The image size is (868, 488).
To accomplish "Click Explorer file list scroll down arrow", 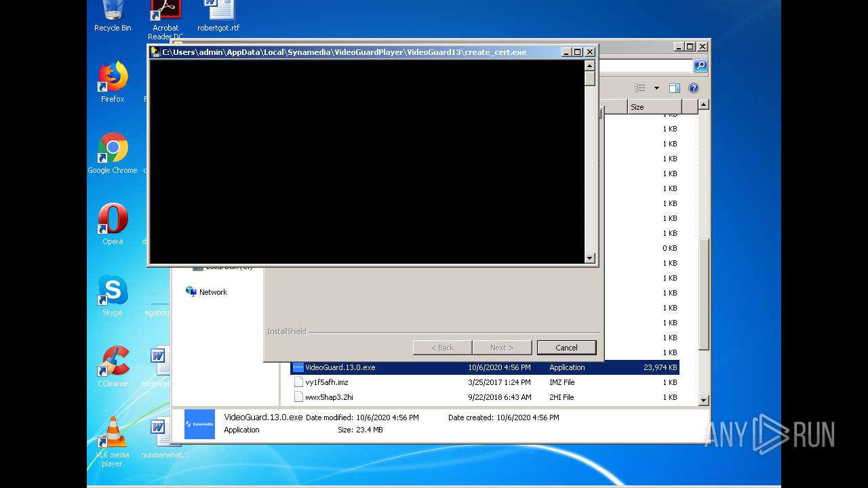I will point(703,400).
